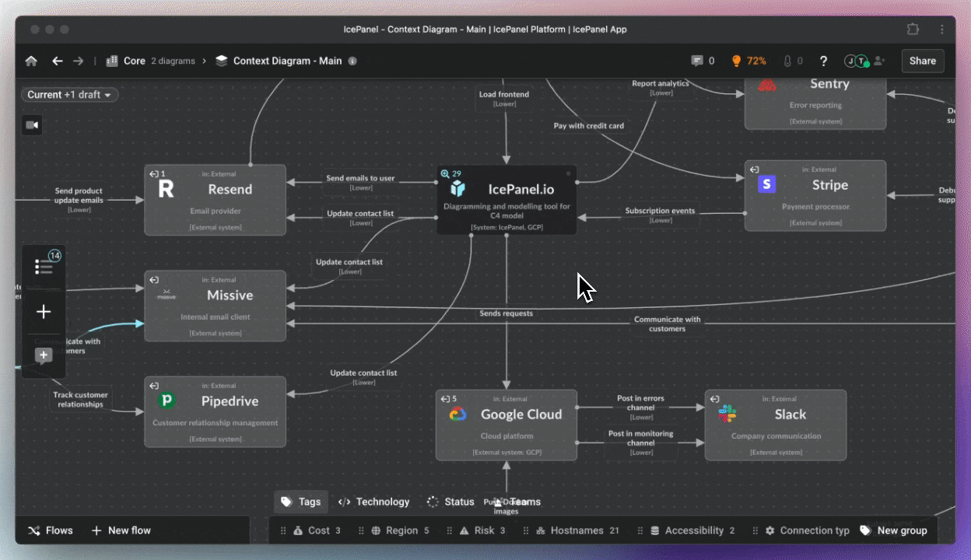
Task: Zoom into IcePanel.io via magnifier icon
Action: click(x=445, y=174)
